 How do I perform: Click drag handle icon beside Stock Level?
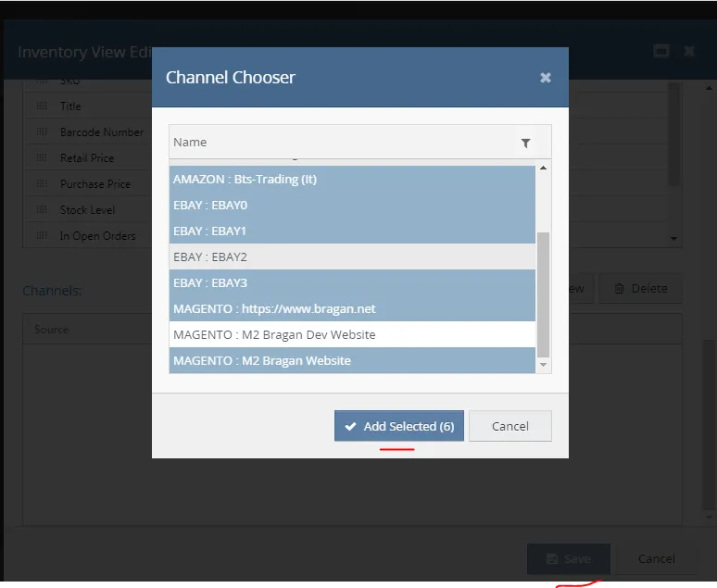click(42, 210)
